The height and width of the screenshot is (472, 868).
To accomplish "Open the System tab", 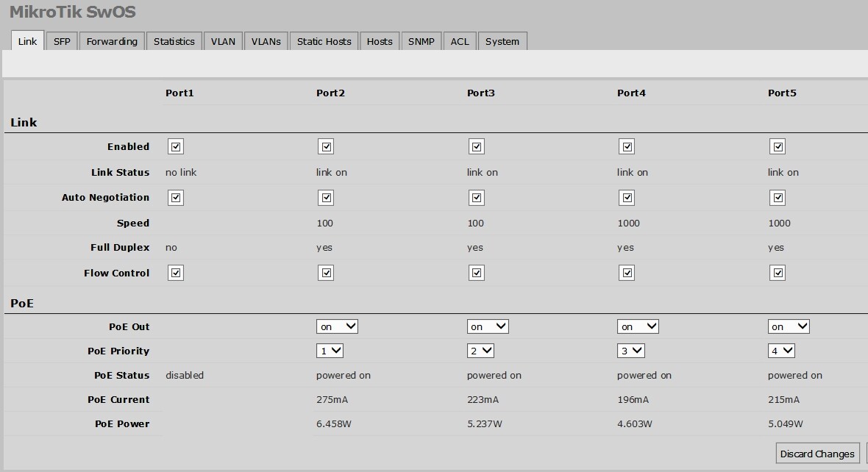I will [502, 42].
